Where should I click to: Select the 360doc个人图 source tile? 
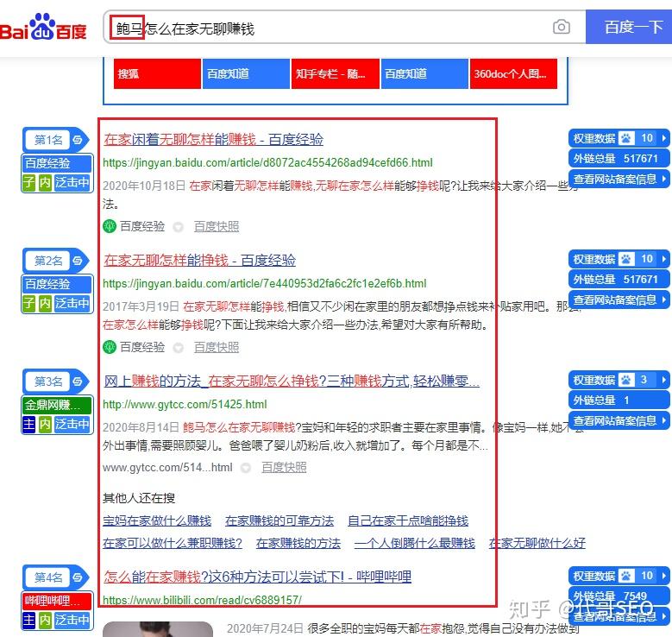click(x=513, y=73)
